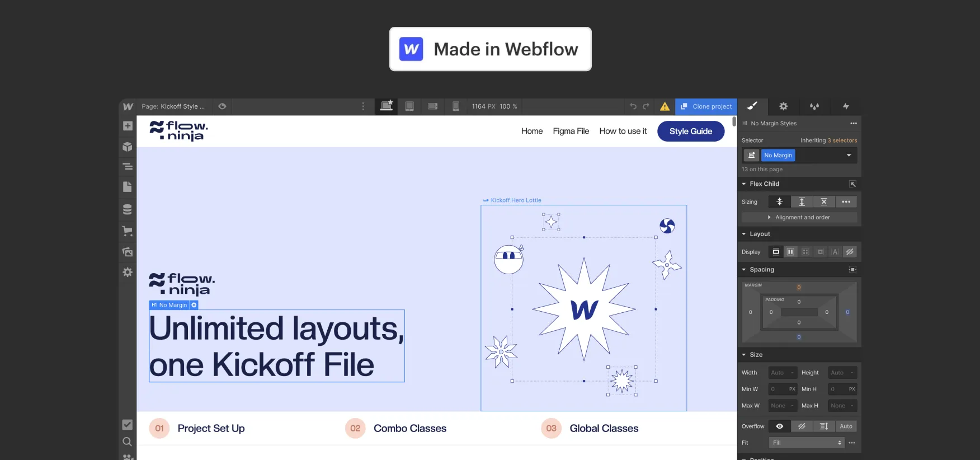Open the yellow warning indicator

pos(665,106)
